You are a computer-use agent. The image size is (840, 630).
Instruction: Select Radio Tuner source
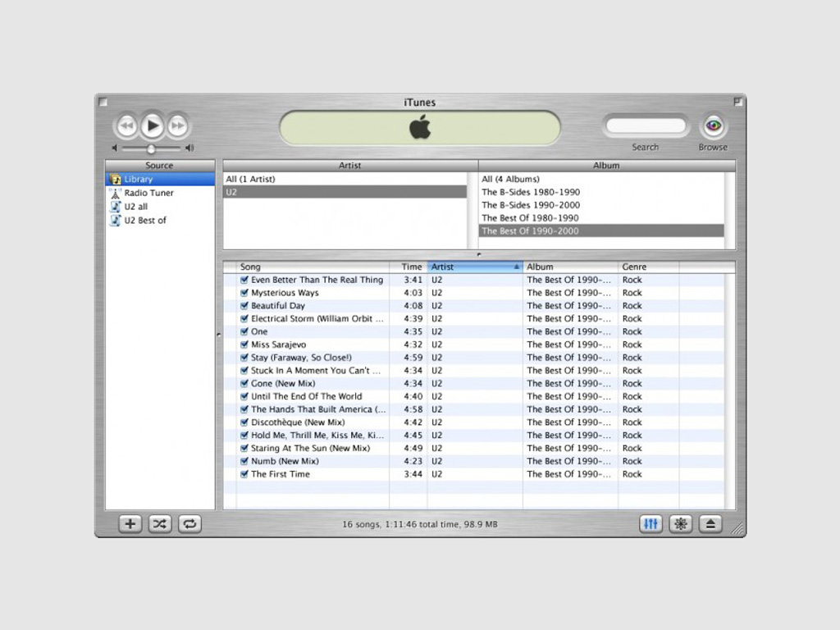[x=160, y=193]
